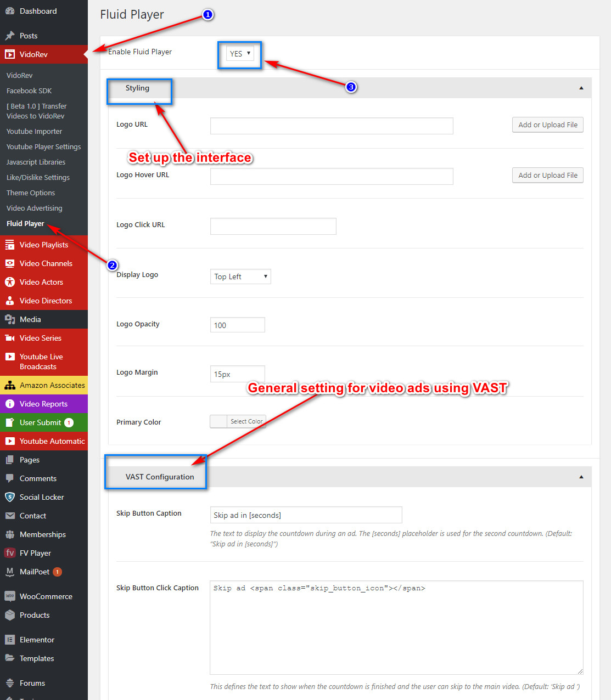Click the Posts pushpin icon
Screen dimensions: 611x700
(10, 36)
